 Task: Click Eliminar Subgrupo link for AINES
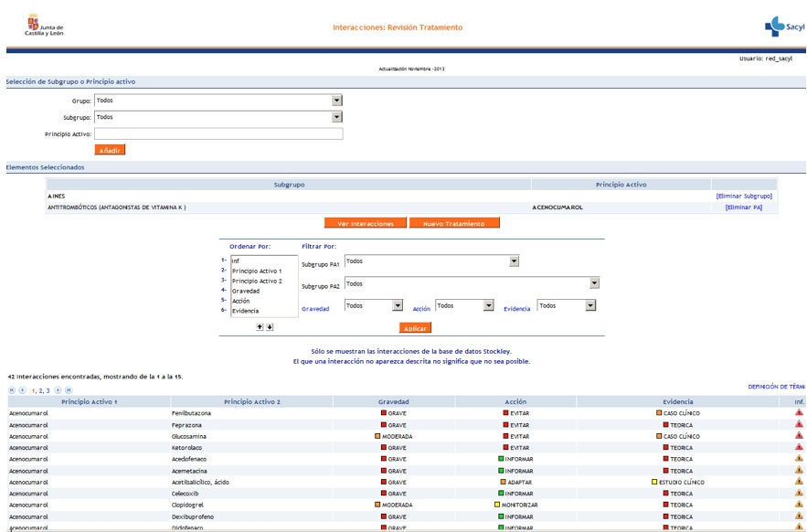743,196
